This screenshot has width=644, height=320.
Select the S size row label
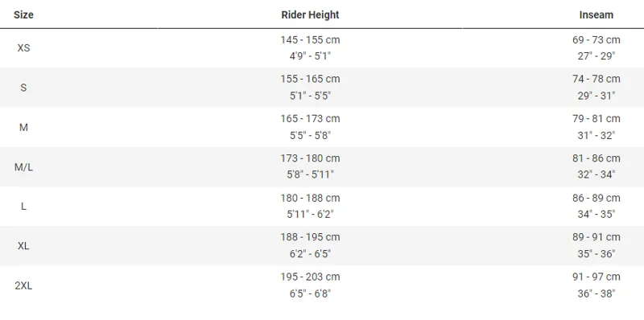[x=23, y=88]
